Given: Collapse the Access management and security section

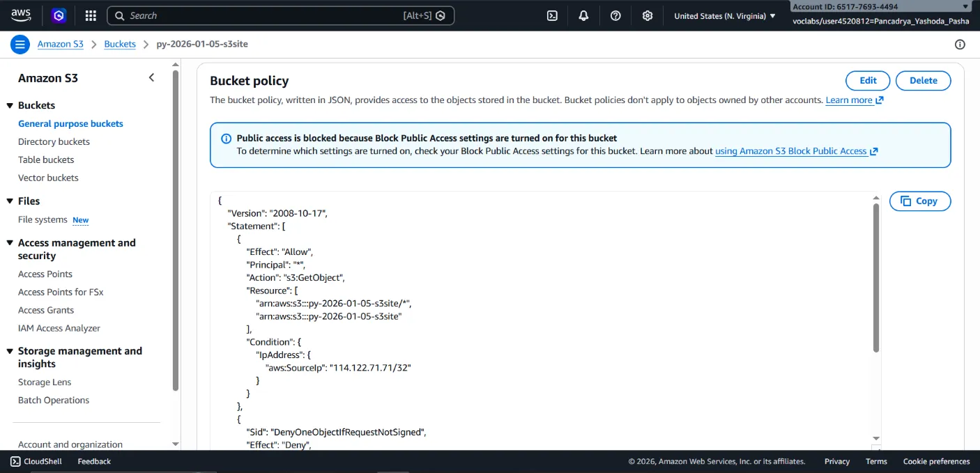Looking at the screenshot, I should click(x=10, y=243).
